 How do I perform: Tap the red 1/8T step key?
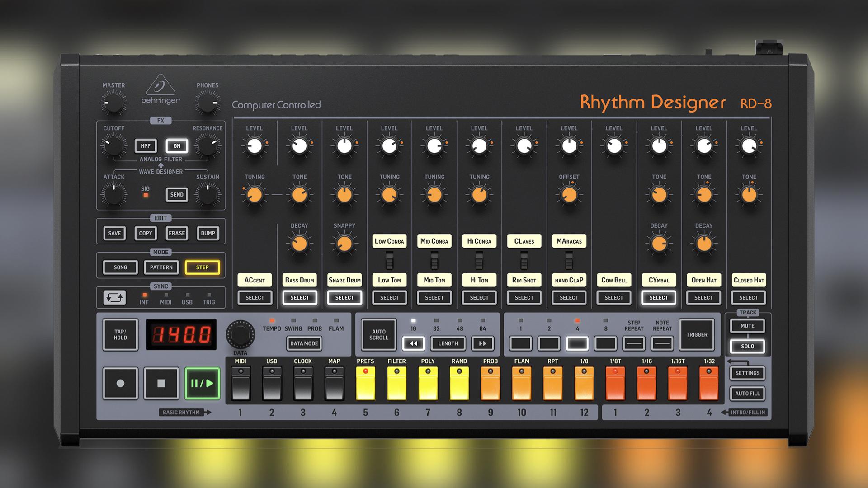click(615, 384)
